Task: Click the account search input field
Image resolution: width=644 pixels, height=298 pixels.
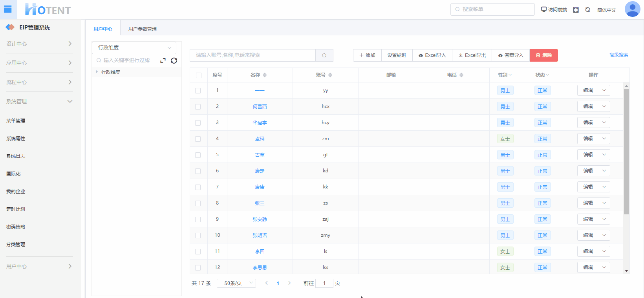Action: pos(252,55)
